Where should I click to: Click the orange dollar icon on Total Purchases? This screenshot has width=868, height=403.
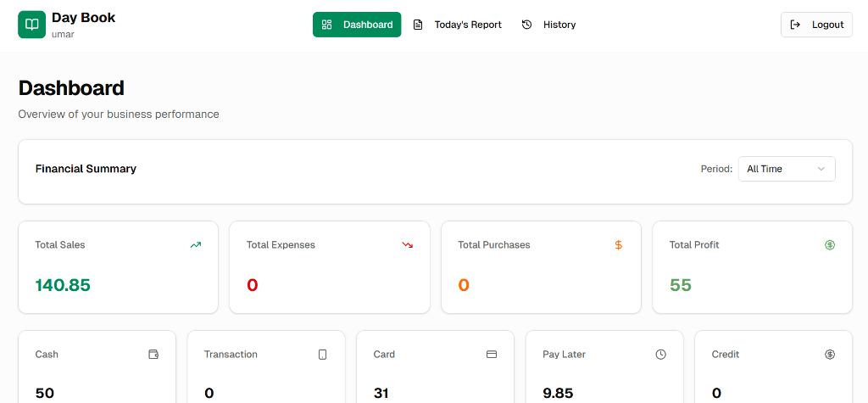click(x=619, y=245)
